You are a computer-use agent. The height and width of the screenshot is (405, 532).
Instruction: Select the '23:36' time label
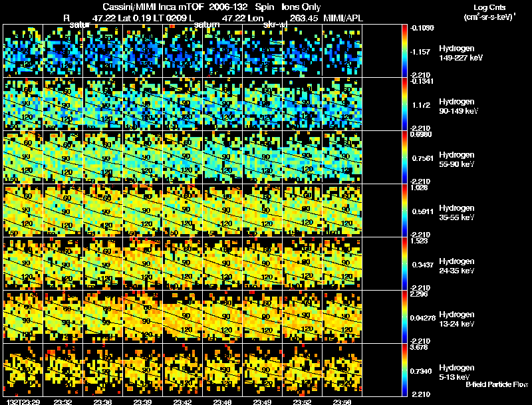point(103,402)
